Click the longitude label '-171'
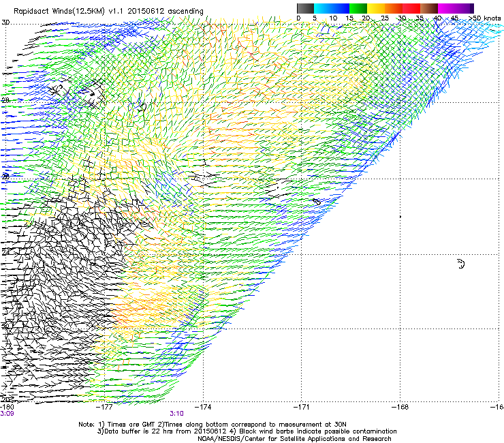Viewport: 504px width, 443px height. (302, 407)
